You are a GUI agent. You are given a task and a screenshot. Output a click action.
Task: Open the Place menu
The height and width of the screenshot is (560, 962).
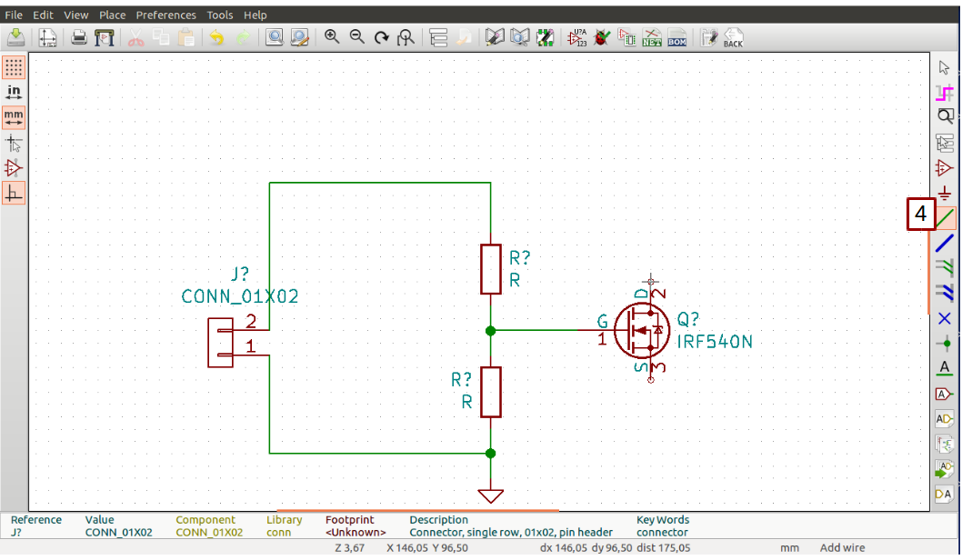111,15
